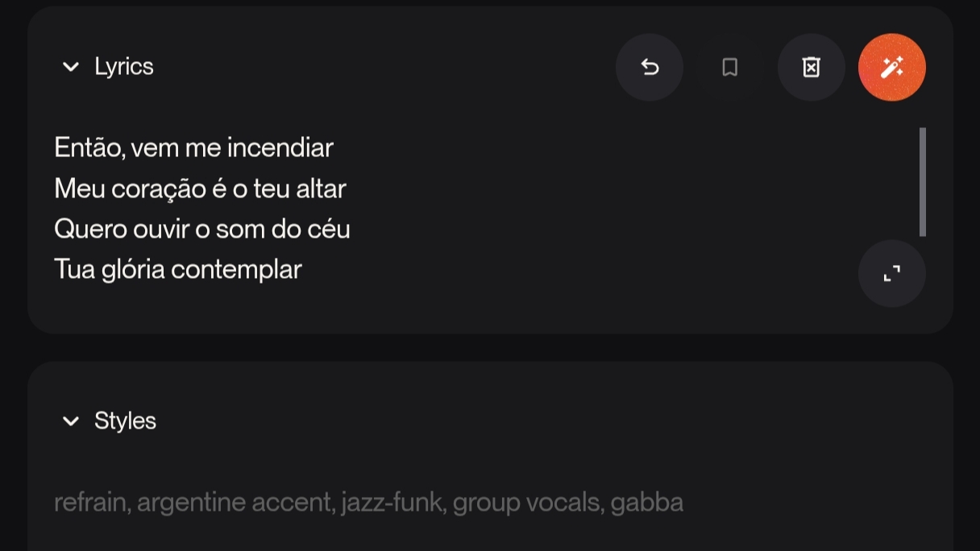Generate lyrics using the orange magic wand
Screen dimensions: 980x551
click(891, 67)
